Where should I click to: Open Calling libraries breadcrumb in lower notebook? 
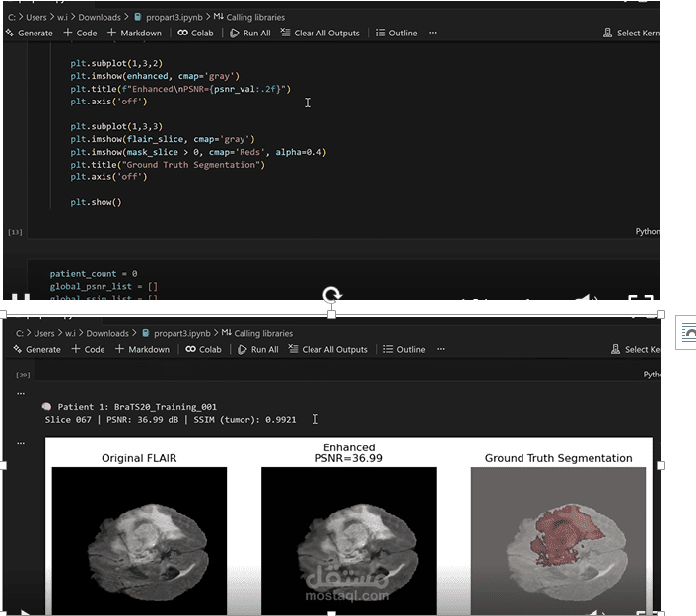pos(257,333)
